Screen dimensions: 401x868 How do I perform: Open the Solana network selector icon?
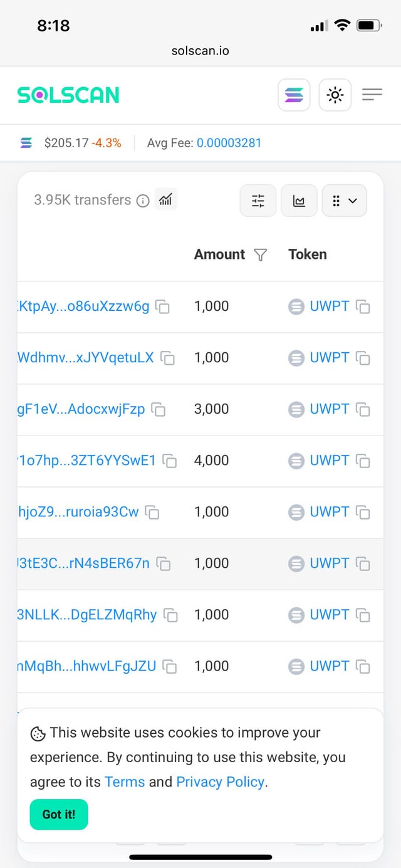tap(294, 95)
